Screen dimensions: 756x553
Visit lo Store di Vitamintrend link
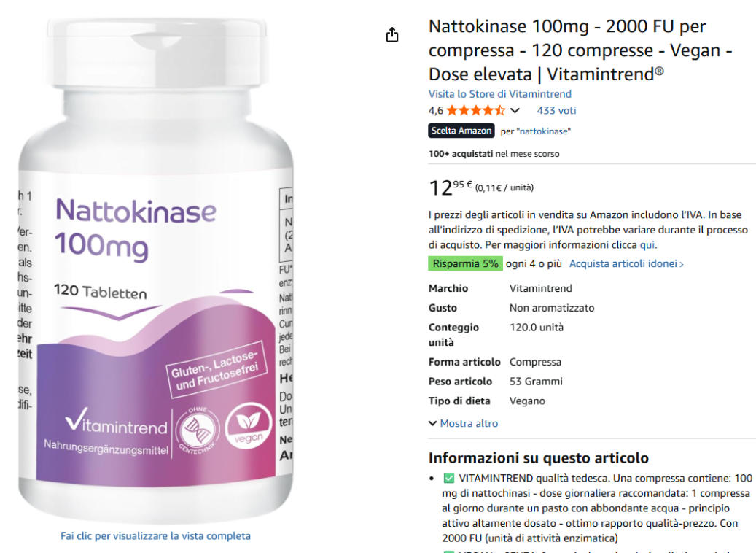click(x=500, y=94)
